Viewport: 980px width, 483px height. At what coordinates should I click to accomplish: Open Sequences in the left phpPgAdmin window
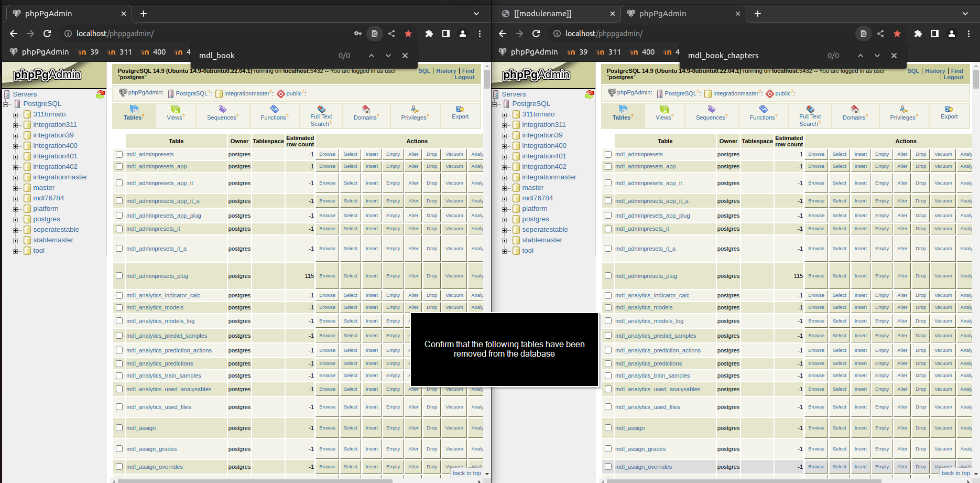(223, 113)
